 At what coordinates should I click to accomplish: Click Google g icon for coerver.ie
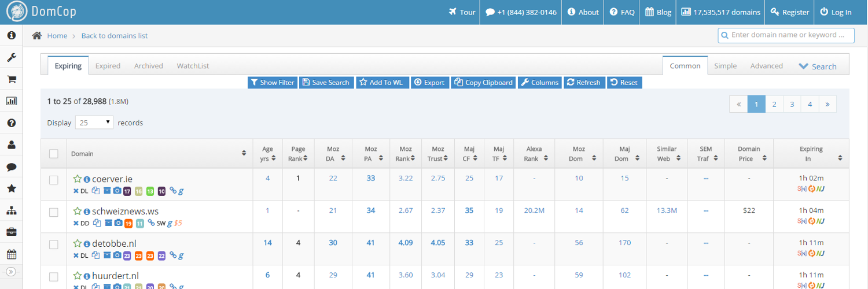tap(181, 191)
